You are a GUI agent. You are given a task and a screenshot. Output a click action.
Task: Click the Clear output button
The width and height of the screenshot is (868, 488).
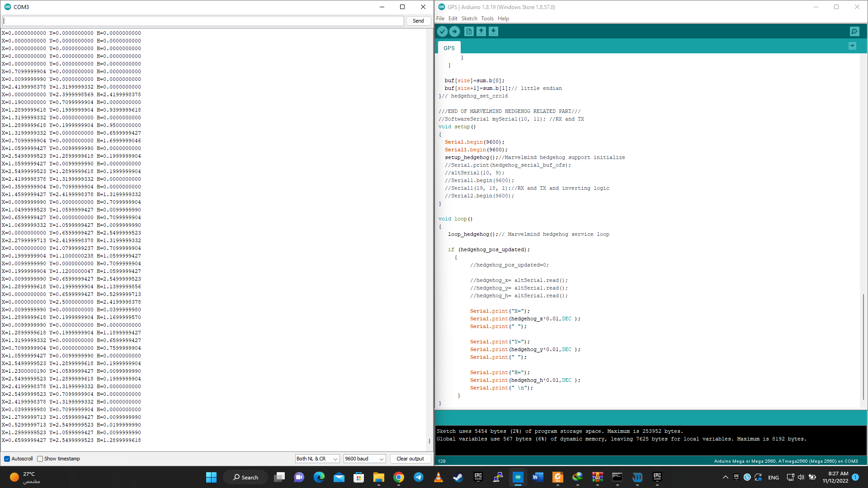[410, 459]
